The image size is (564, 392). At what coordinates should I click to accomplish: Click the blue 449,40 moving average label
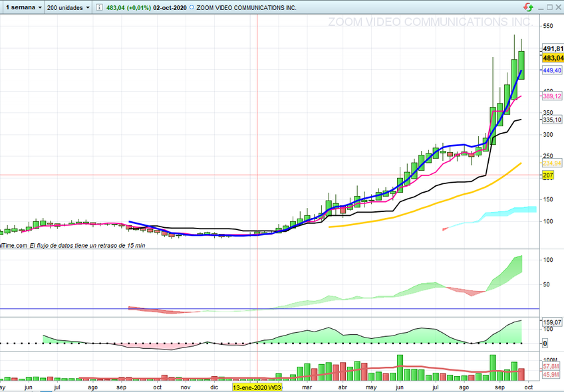tap(552, 70)
